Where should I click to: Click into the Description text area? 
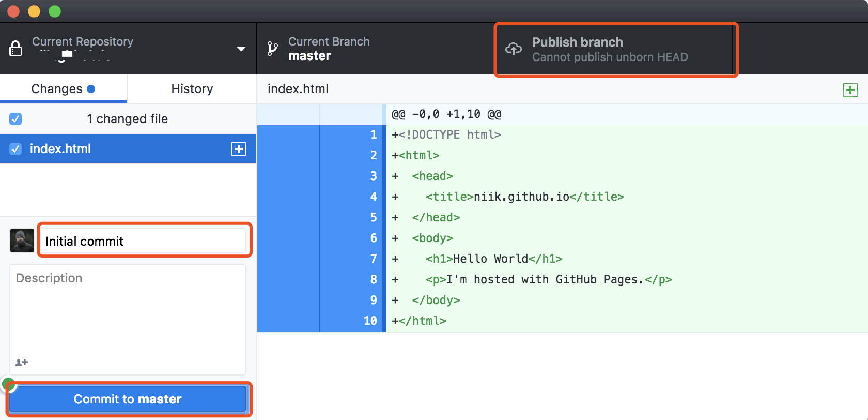click(128, 316)
